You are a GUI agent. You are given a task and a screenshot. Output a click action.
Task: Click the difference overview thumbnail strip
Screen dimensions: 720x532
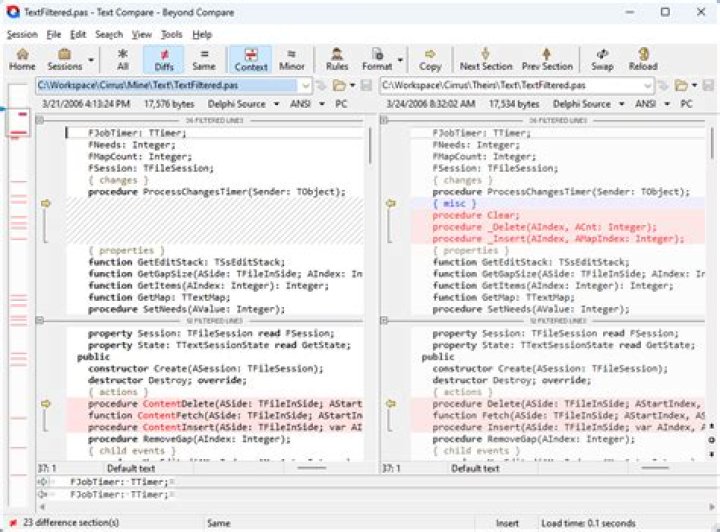19,294
